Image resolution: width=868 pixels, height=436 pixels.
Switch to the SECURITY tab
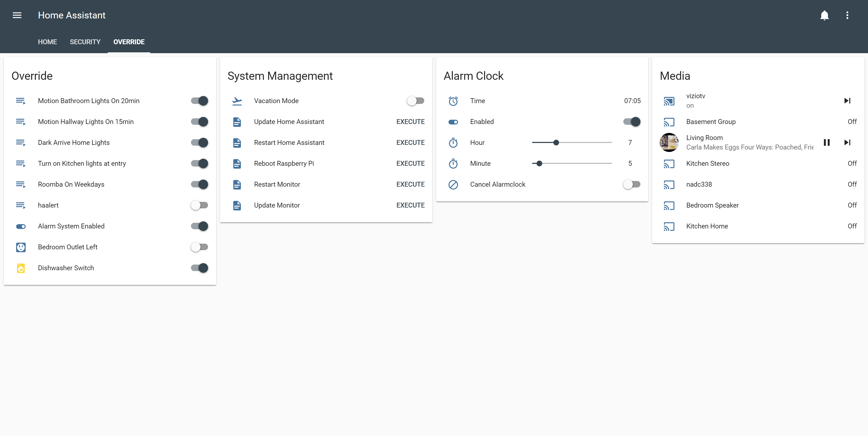coord(85,42)
